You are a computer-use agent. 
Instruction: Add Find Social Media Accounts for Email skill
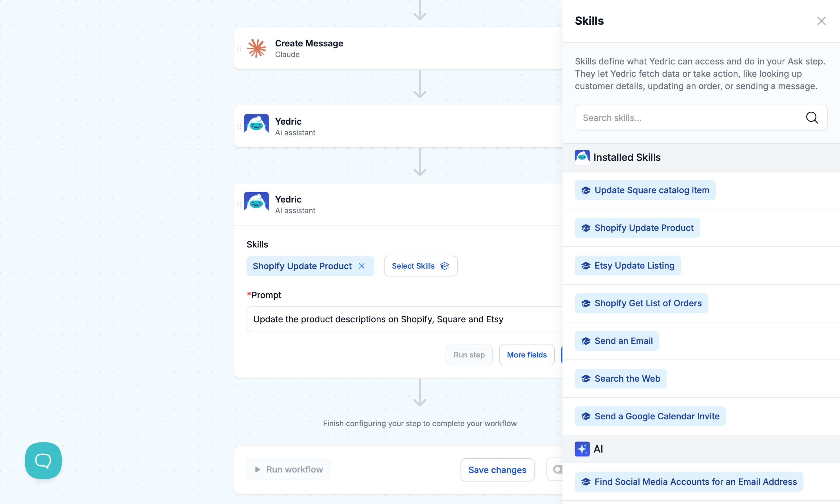[689, 481]
